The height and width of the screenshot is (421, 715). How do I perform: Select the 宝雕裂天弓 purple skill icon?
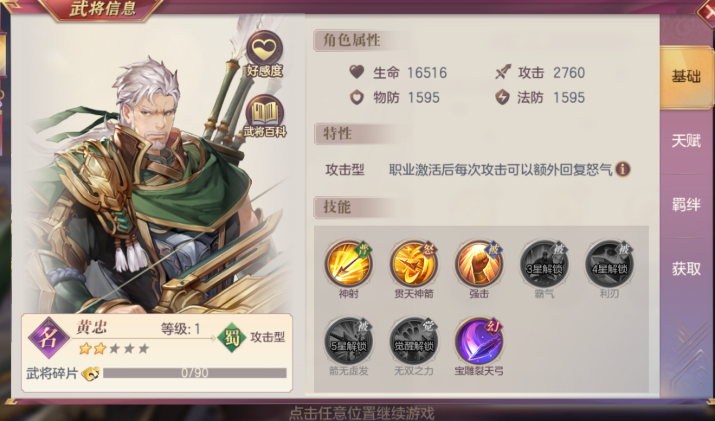(x=479, y=342)
